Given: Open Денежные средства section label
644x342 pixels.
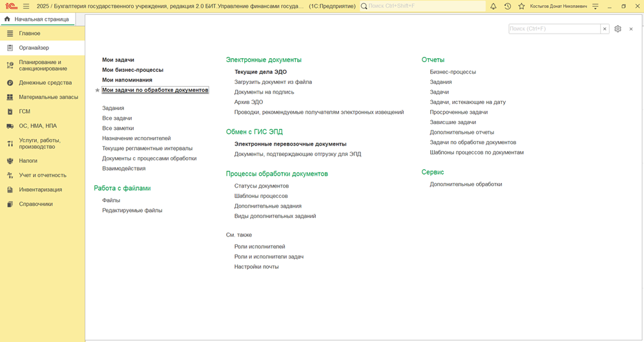Looking at the screenshot, I should 45,83.
